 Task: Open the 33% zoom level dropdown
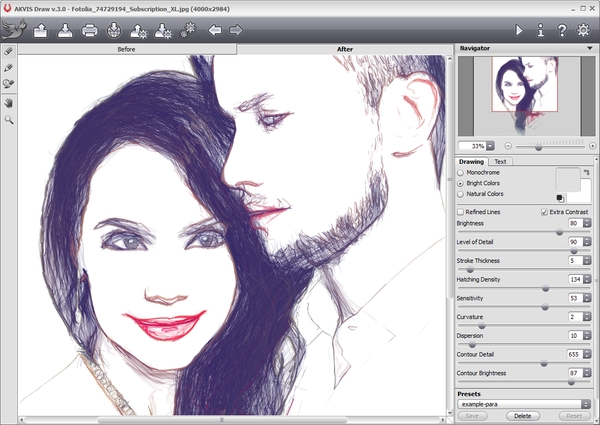(490, 145)
